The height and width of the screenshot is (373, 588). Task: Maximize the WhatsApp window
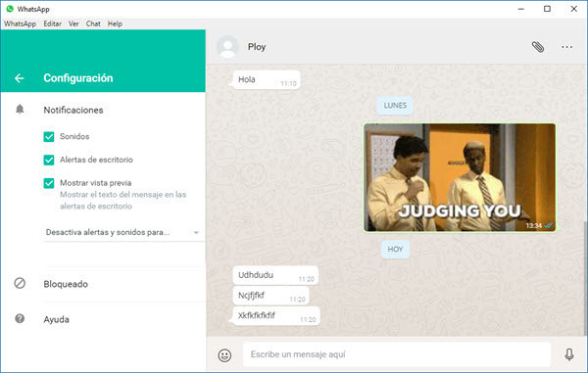pyautogui.click(x=547, y=9)
